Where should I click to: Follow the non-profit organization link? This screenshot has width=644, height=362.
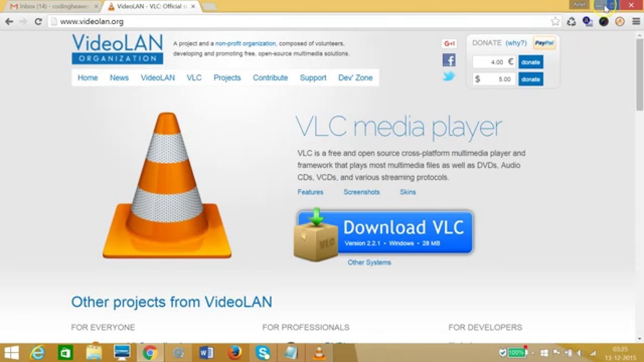pyautogui.click(x=246, y=44)
